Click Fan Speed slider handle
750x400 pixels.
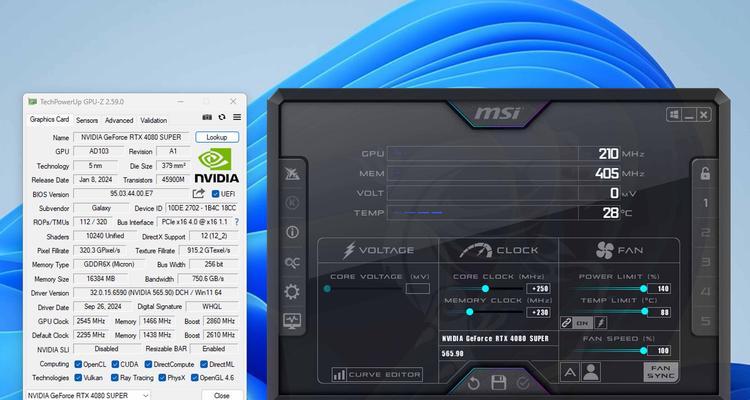coord(644,351)
